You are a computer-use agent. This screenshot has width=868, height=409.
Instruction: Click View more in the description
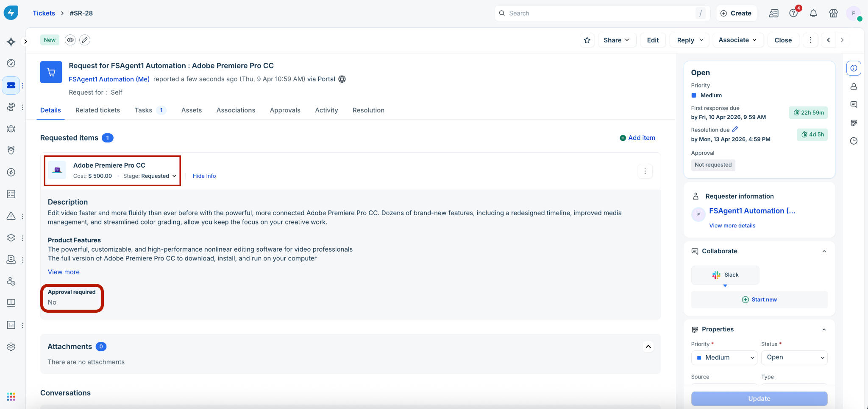pyautogui.click(x=64, y=272)
